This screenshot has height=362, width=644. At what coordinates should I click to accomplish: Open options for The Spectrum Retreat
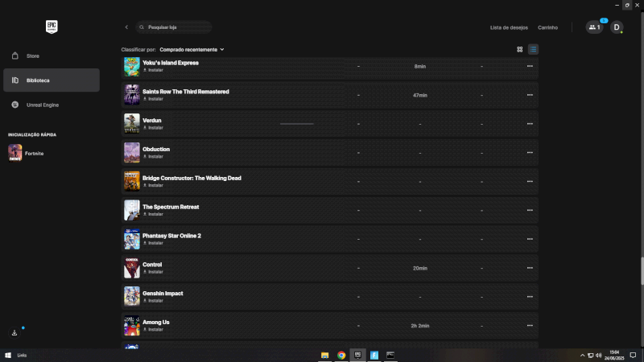click(530, 210)
